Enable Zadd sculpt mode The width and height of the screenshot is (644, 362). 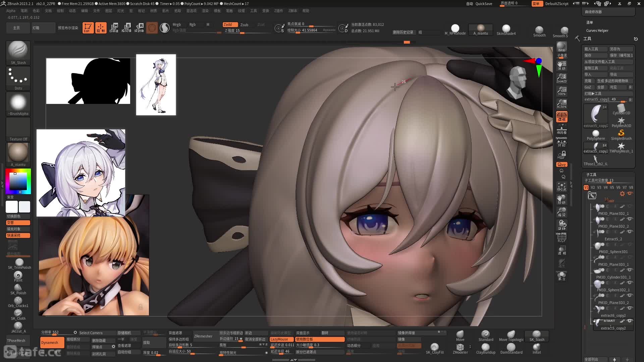230,24
